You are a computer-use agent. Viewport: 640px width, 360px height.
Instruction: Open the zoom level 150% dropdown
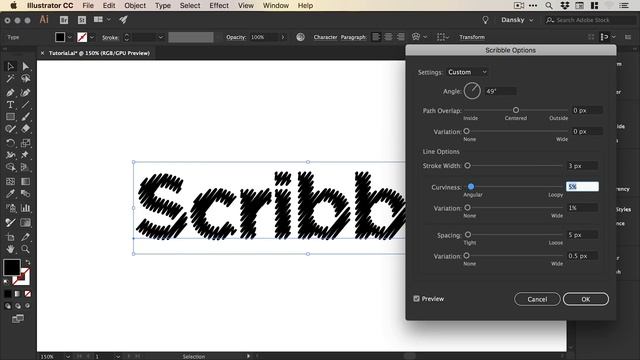68,357
